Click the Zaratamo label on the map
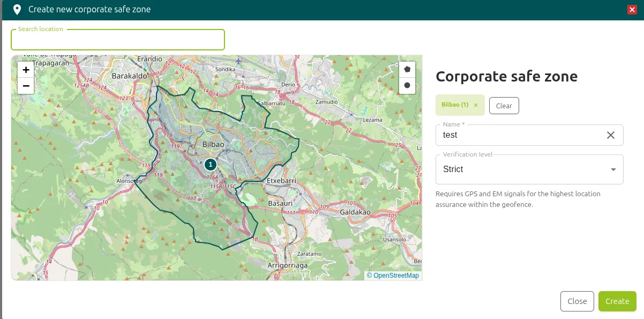644x319 pixels. pos(309,254)
